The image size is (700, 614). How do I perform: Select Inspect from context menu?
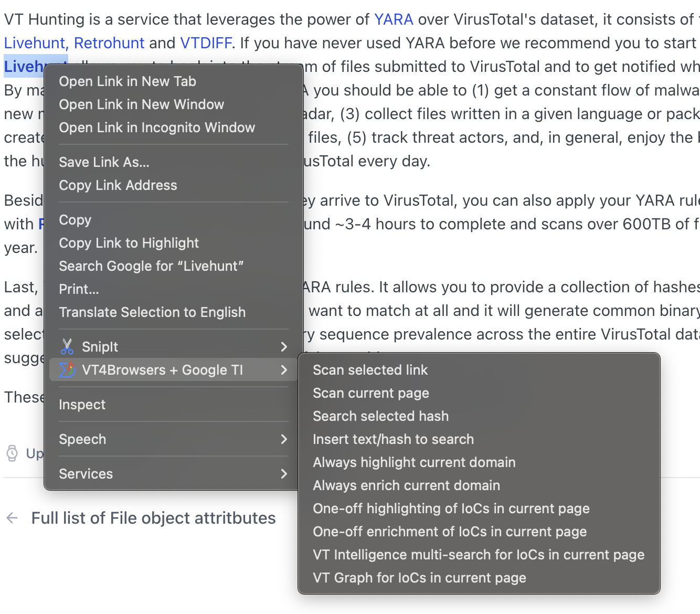click(174, 405)
